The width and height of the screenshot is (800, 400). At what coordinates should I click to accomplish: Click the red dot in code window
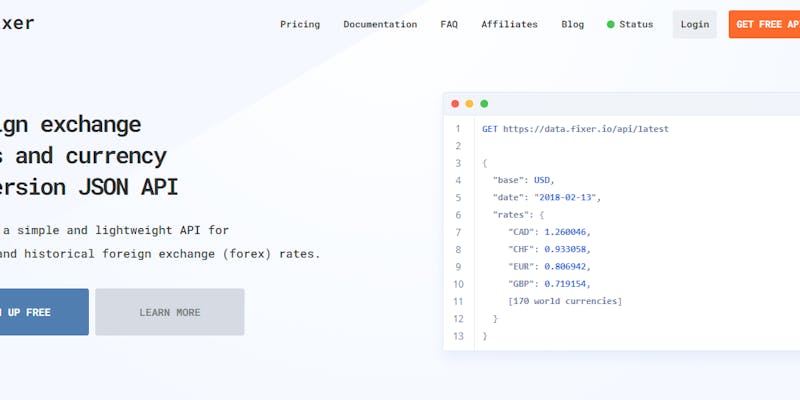coord(455,104)
